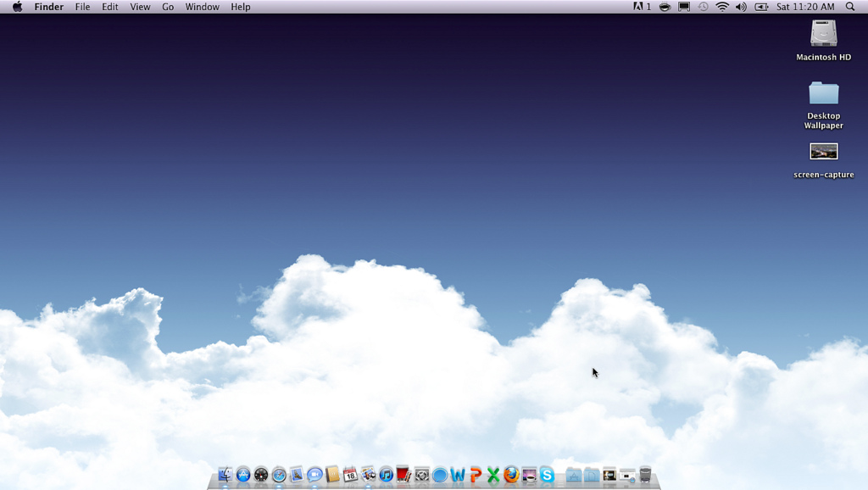Image resolution: width=868 pixels, height=490 pixels.
Task: Open Documents folder stack in dock
Action: pos(591,475)
